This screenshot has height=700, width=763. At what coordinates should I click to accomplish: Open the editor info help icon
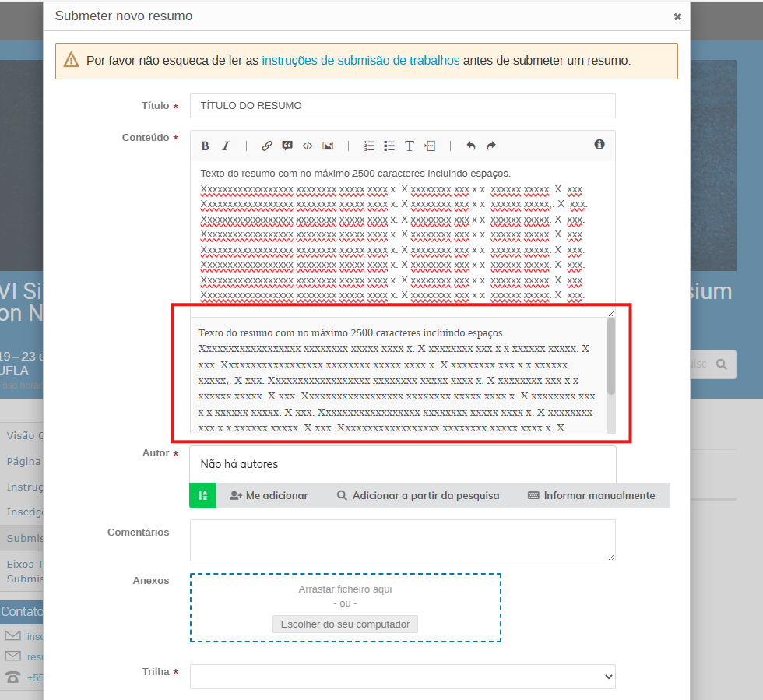point(599,145)
